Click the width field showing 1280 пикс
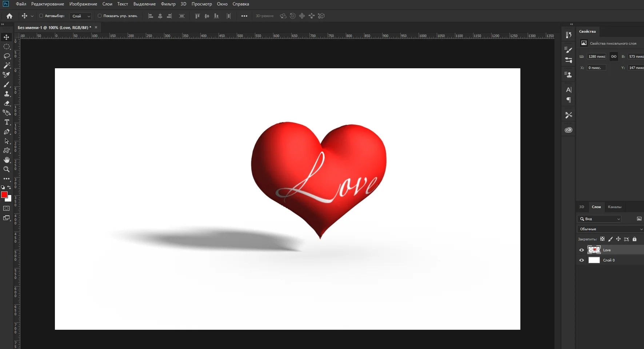 (x=596, y=56)
